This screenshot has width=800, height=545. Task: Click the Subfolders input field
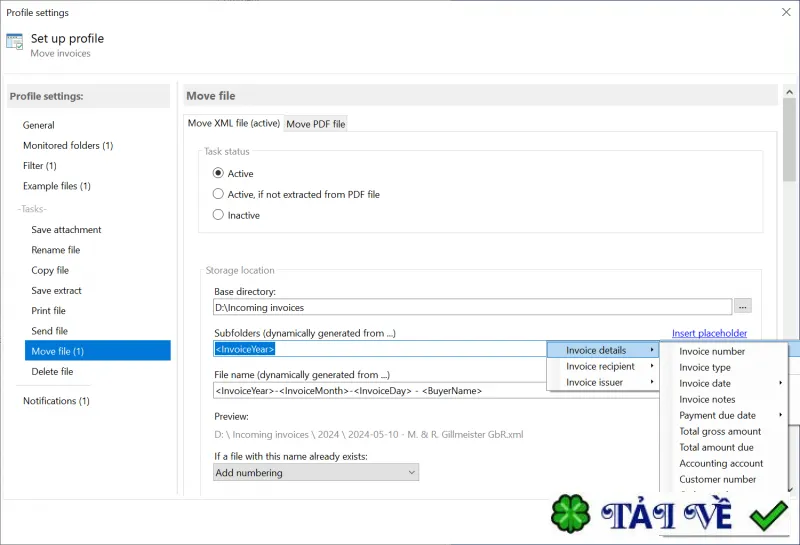click(x=380, y=349)
